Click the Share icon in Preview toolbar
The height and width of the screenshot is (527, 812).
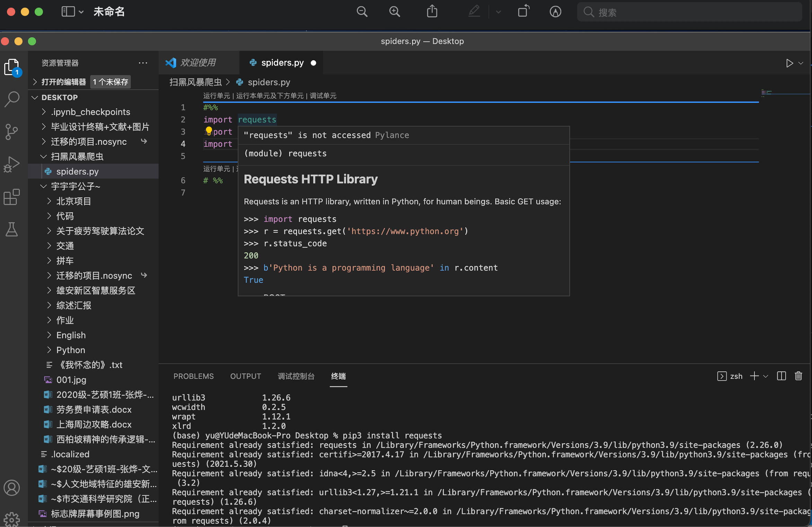point(432,11)
